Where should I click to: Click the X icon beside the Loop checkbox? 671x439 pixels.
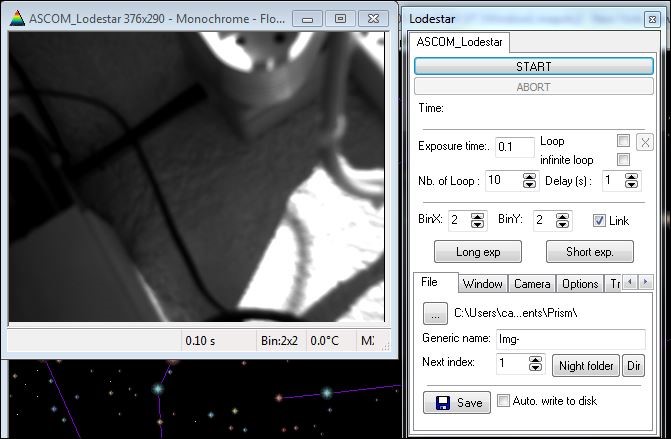tap(645, 142)
